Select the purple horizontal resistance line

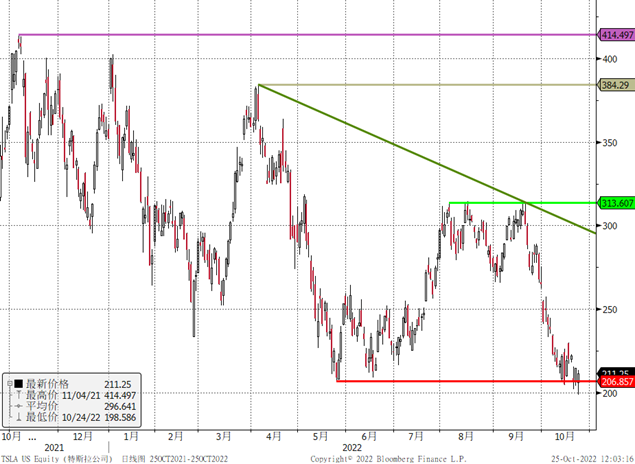click(300, 35)
